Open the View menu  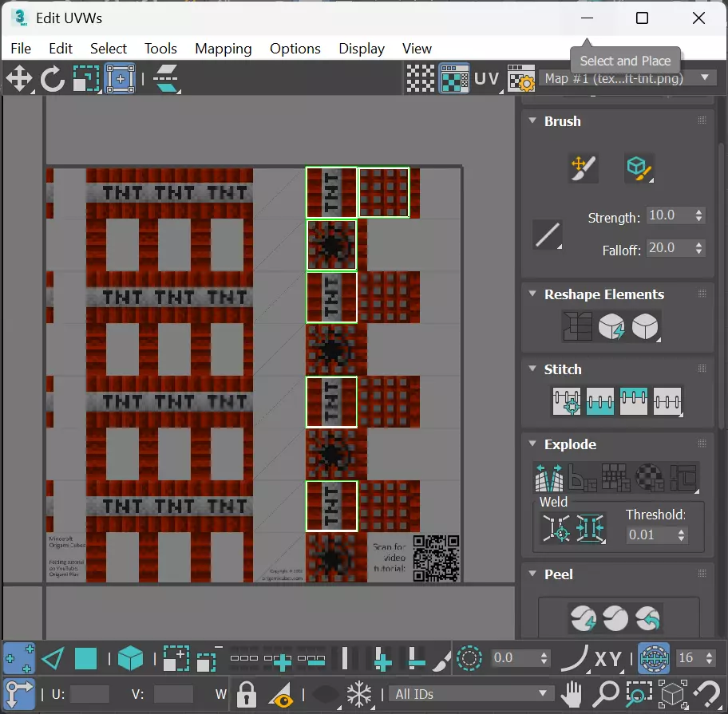click(x=417, y=48)
